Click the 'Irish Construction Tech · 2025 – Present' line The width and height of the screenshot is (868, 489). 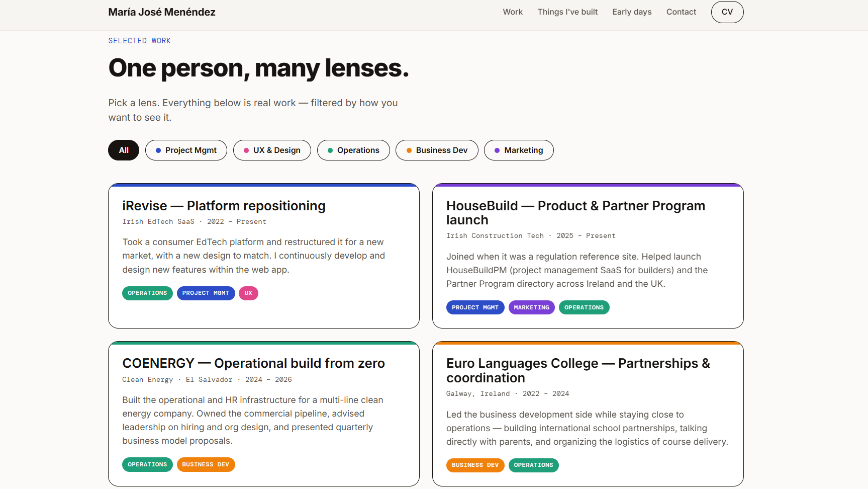coord(531,236)
